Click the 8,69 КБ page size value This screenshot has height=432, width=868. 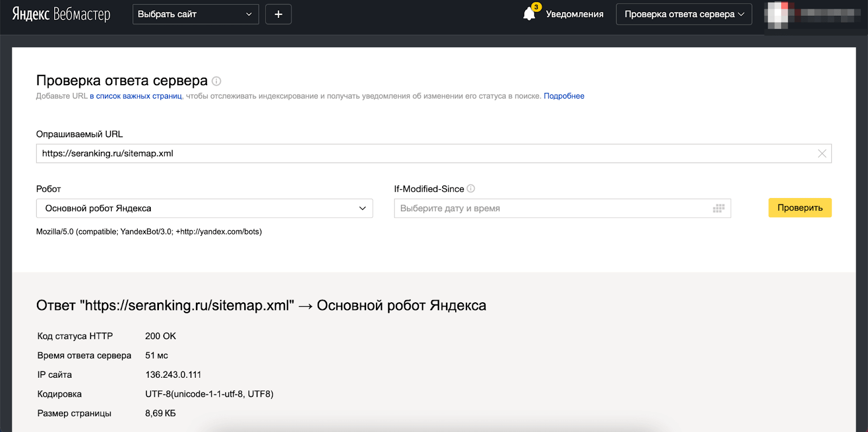click(161, 414)
